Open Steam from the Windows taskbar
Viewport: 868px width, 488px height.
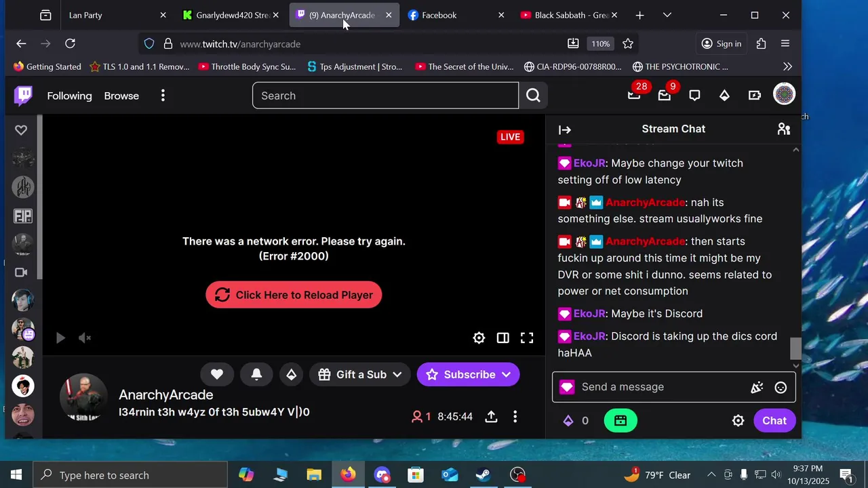[484, 475]
